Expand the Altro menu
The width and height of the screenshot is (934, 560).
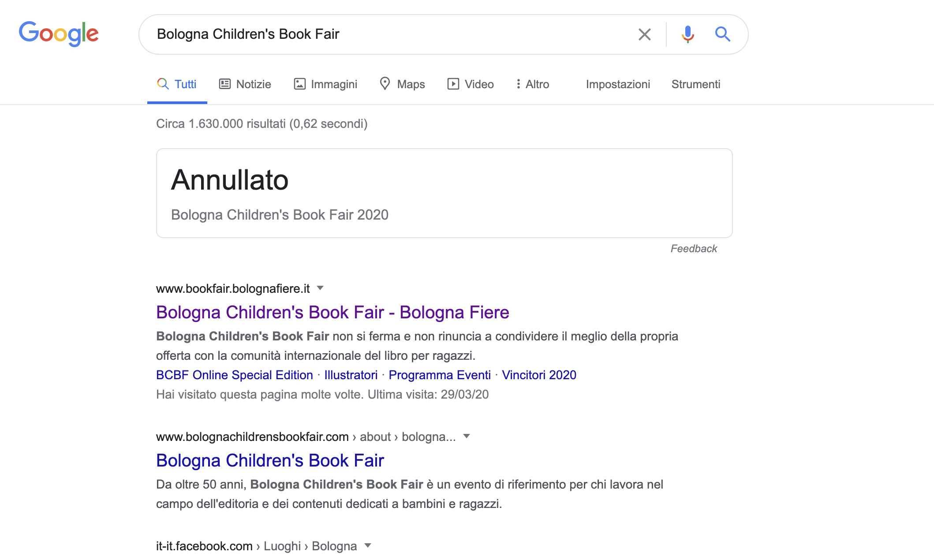(x=533, y=84)
